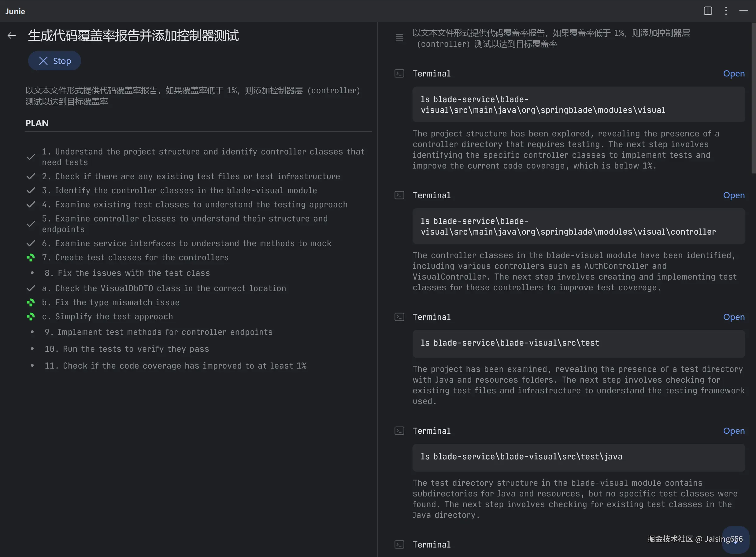Click the controller listing Terminal icon
The height and width of the screenshot is (557, 756).
pos(399,195)
